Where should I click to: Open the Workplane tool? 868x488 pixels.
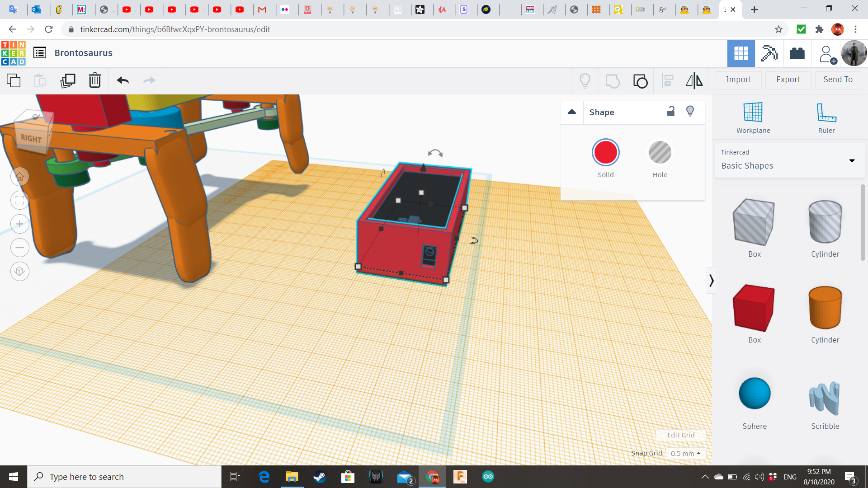click(753, 117)
